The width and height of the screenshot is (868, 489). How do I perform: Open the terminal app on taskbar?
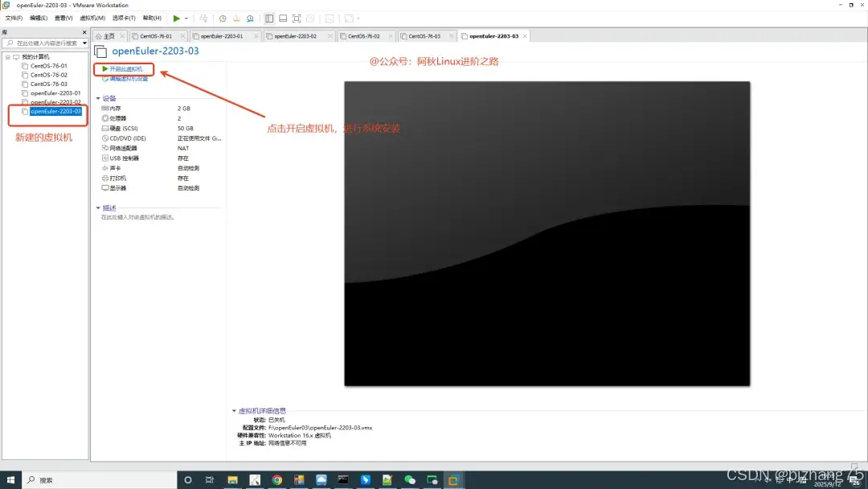click(x=343, y=480)
